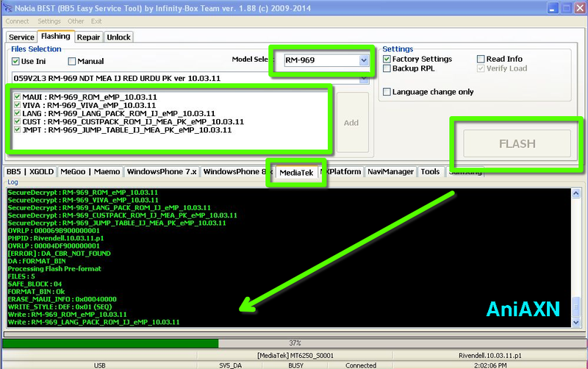Switch to the Repair tab
588x369 pixels.
coord(88,37)
